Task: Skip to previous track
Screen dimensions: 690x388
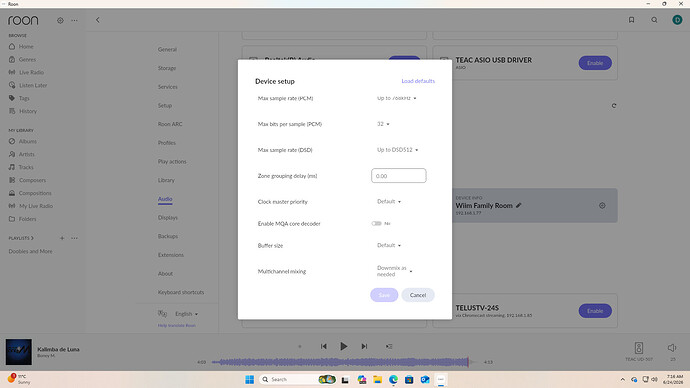Action: coord(323,346)
